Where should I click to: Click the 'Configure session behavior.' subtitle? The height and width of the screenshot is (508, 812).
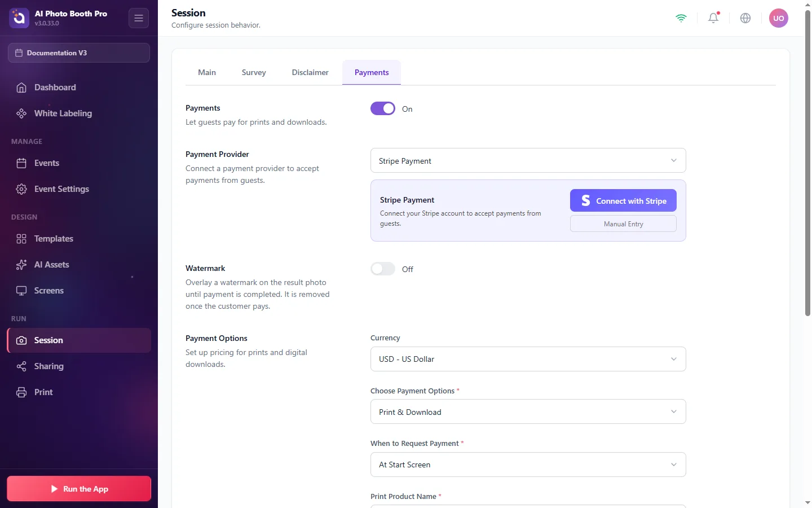point(216,25)
